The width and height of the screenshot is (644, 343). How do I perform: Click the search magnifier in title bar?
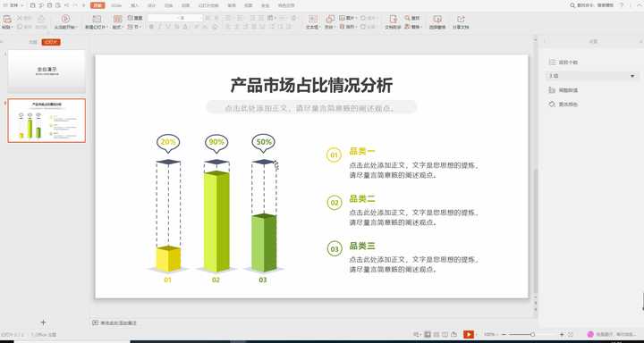573,5
